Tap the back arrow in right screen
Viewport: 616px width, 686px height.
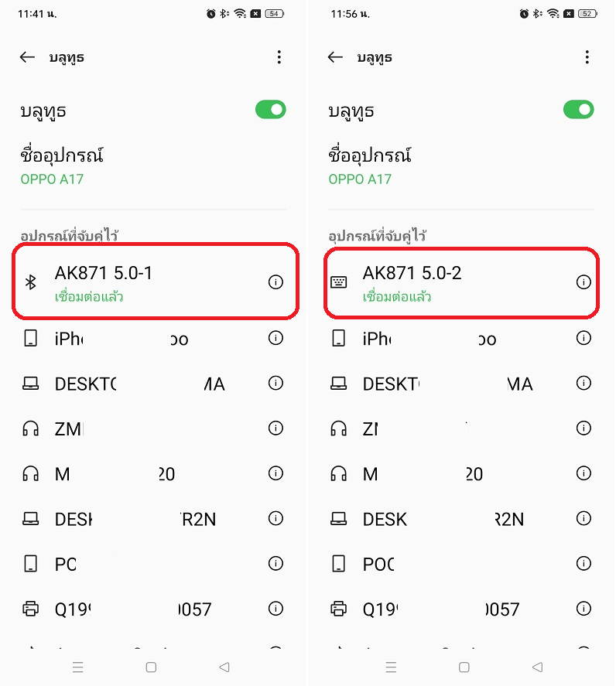click(x=335, y=57)
